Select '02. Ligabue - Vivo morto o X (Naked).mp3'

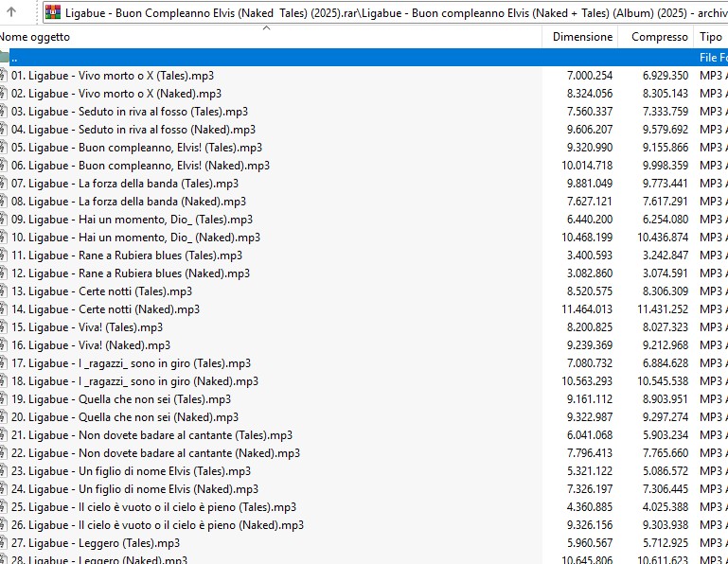(x=116, y=94)
